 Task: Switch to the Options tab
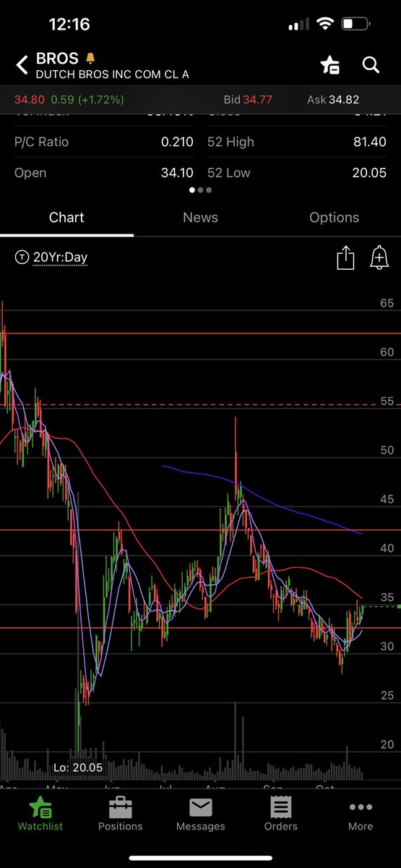[x=334, y=217]
